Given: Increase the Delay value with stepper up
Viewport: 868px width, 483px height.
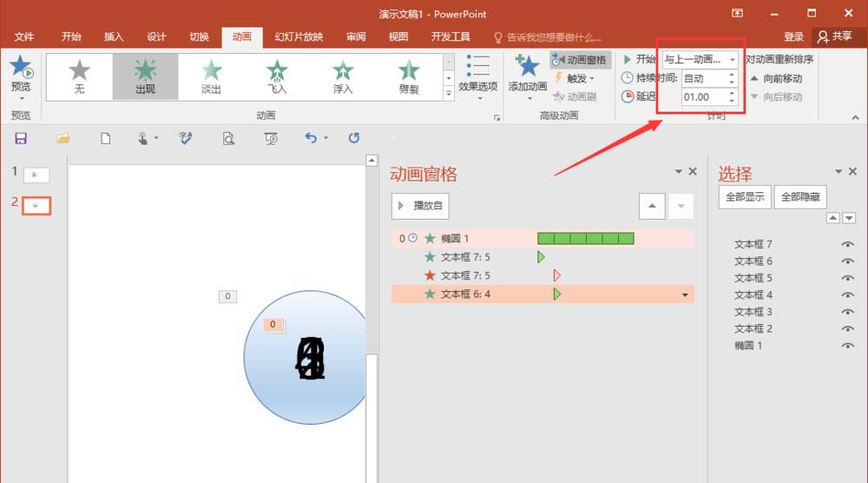Looking at the screenshot, I should pos(732,93).
